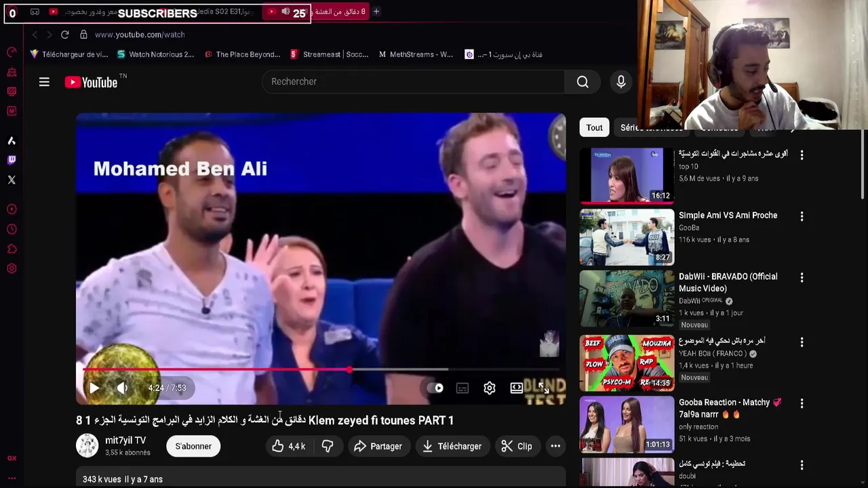The width and height of the screenshot is (868, 488).
Task: Open options for the doubl channel video
Action: [x=802, y=465]
